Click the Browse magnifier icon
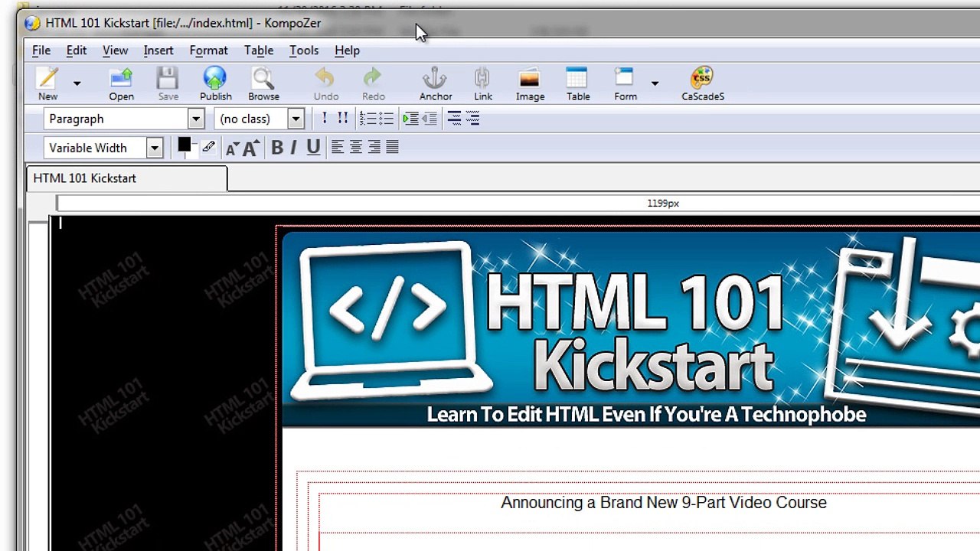Screen dimensions: 980x551 263,83
